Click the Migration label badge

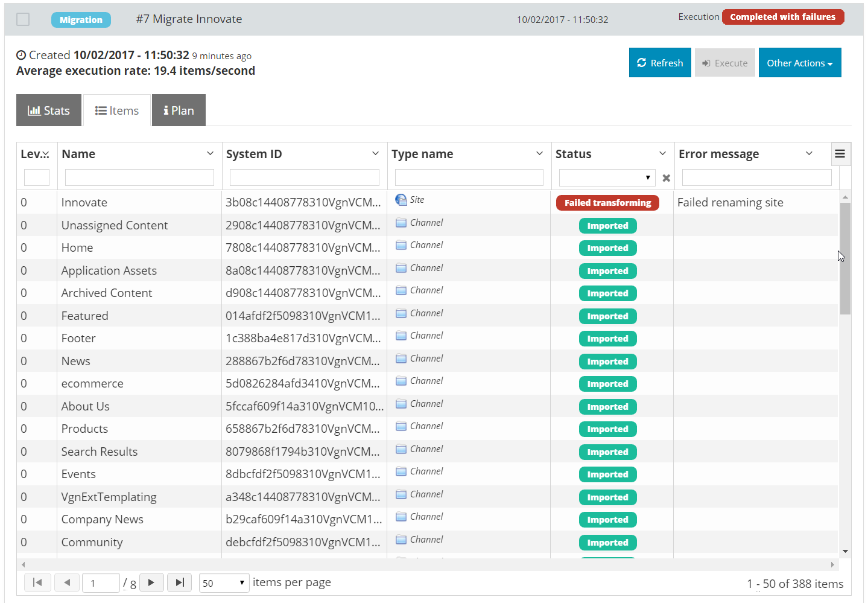point(81,20)
